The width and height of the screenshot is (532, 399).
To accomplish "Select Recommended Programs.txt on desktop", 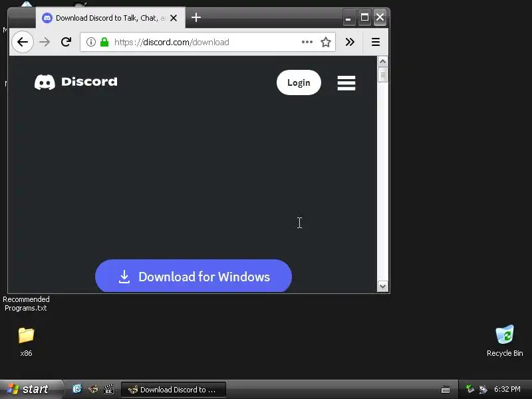I will click(26, 304).
